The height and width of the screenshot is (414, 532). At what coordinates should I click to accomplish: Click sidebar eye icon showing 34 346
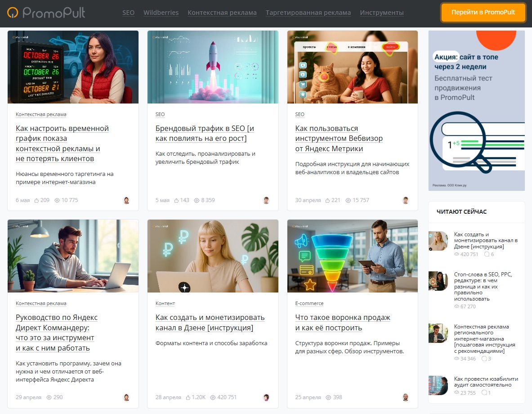[x=456, y=359]
